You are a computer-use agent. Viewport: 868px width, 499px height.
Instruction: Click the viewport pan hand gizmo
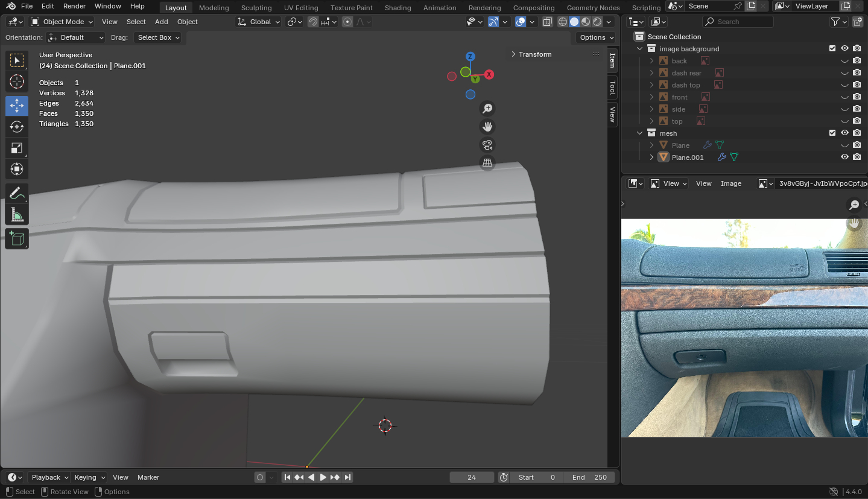click(x=487, y=127)
